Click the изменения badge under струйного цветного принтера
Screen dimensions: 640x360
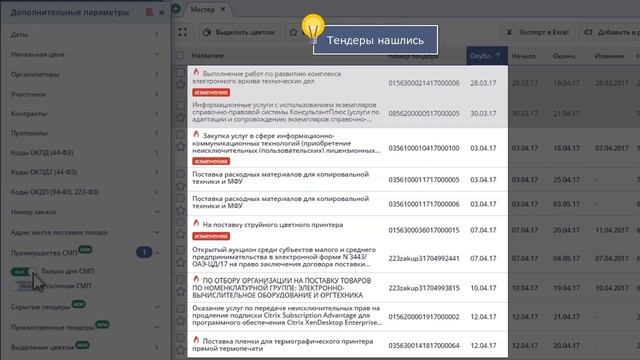[211, 236]
